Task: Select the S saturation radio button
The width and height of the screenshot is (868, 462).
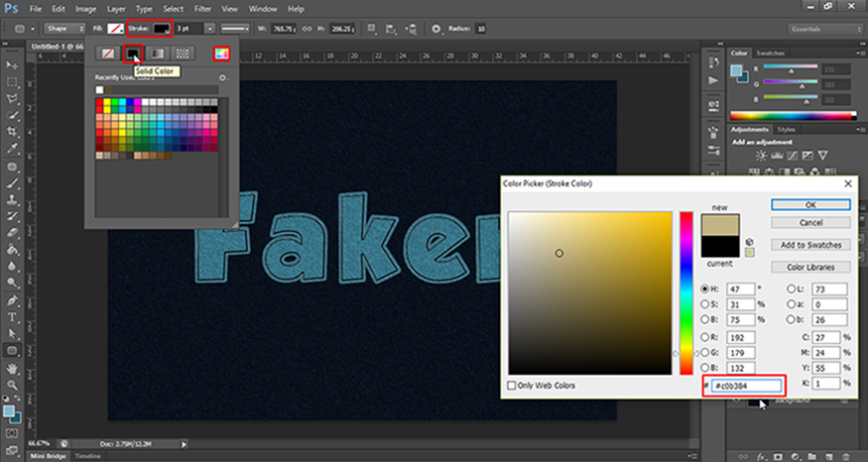Action: coord(706,303)
